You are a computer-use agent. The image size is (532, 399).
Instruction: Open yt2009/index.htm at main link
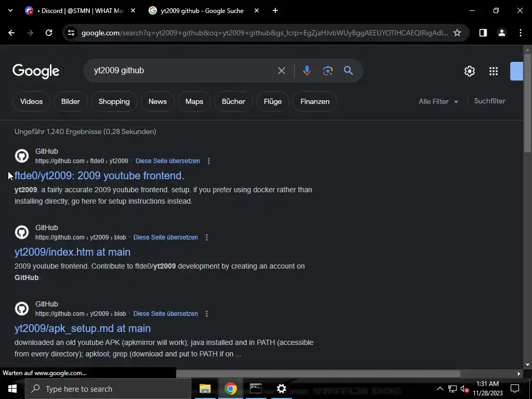coord(72,252)
